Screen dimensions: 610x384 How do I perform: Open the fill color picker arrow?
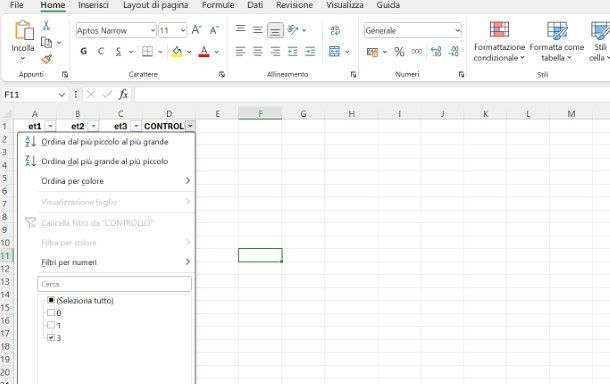(189, 52)
